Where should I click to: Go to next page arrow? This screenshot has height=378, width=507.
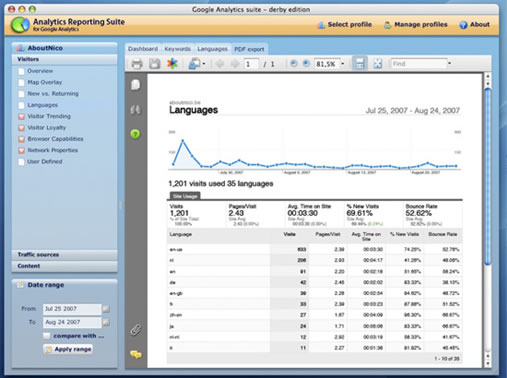pyautogui.click(x=235, y=63)
